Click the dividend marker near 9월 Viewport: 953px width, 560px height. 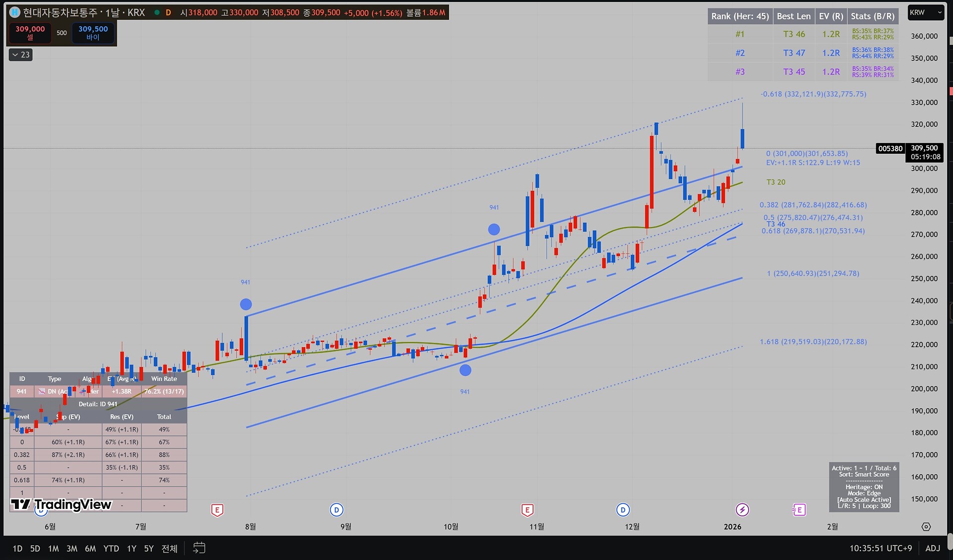click(336, 509)
